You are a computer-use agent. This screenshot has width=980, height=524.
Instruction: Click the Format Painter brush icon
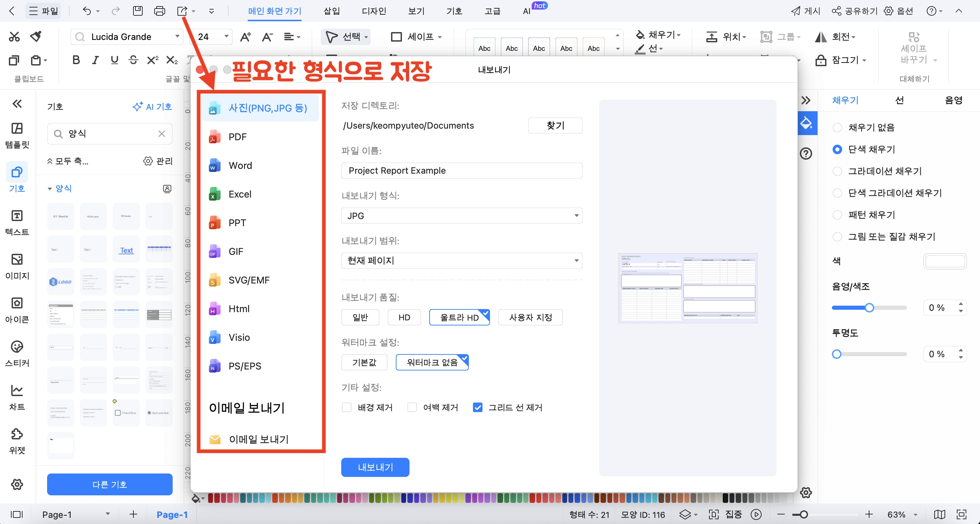[x=36, y=37]
